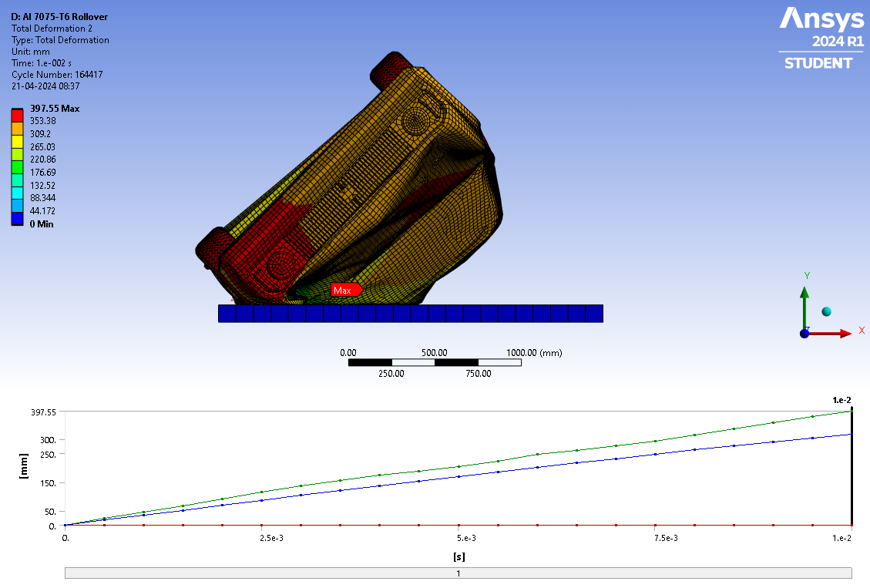Click the 'Cycle Number: 164417' text
Viewport: 870px width, 588px height.
click(57, 74)
